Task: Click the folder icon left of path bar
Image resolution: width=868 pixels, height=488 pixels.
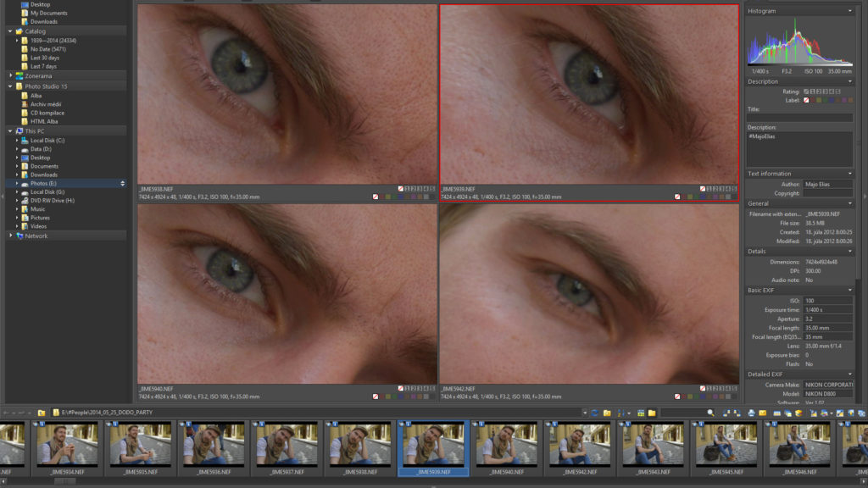Action: click(x=42, y=413)
